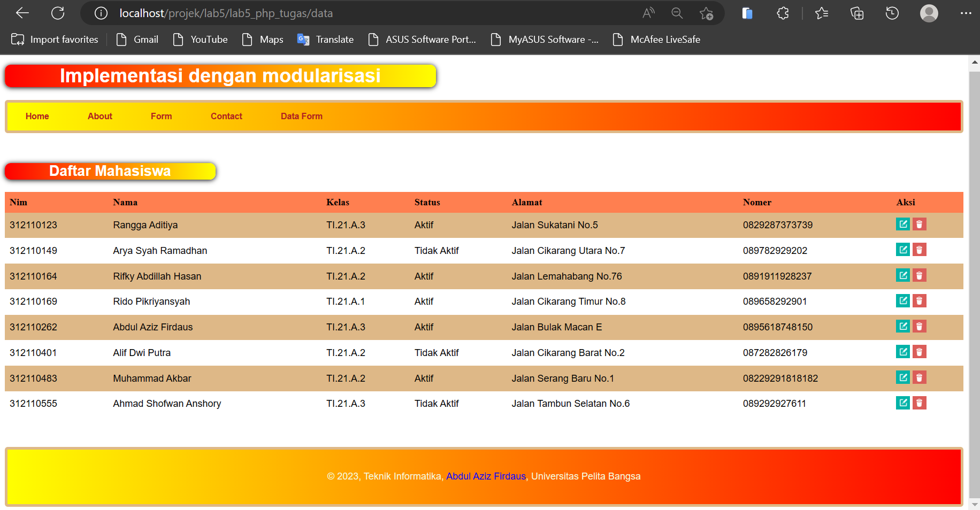Delete Arya Syah Ramadhan's record
This screenshot has height=510, width=980.
click(920, 250)
